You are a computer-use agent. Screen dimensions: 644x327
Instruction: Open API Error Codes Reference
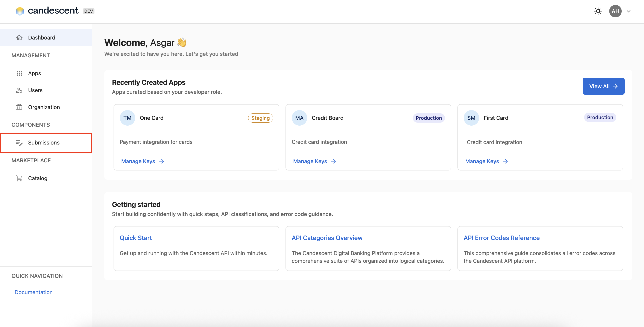(x=501, y=238)
